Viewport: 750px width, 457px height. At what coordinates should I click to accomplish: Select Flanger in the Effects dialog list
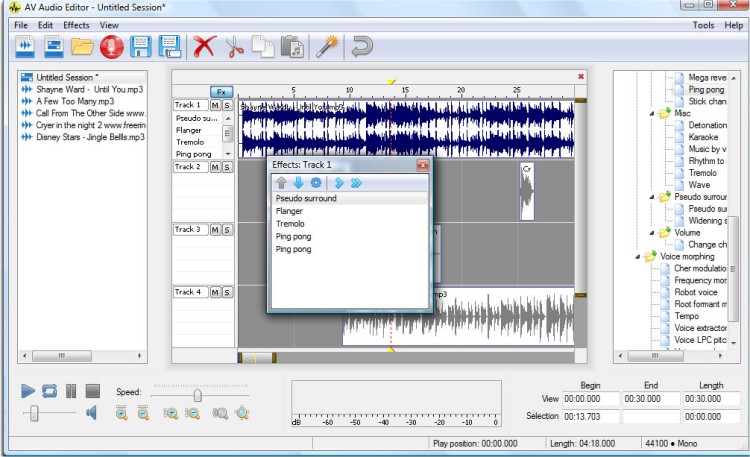point(290,211)
